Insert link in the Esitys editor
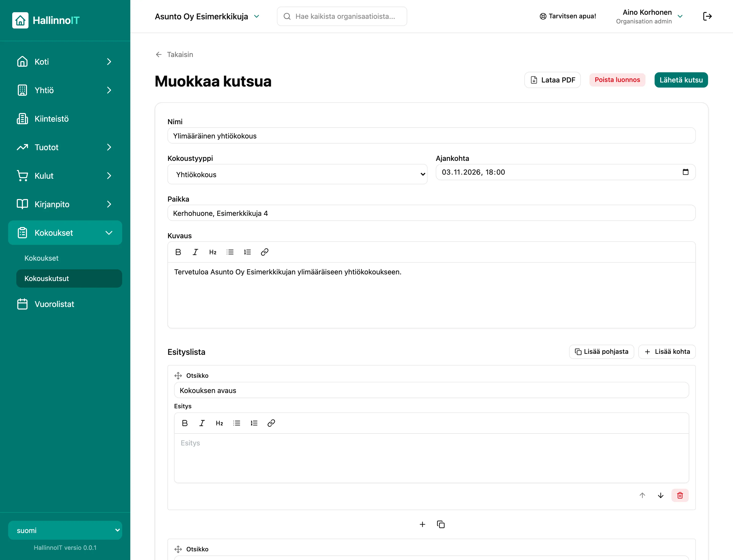This screenshot has width=733, height=560. (x=271, y=423)
